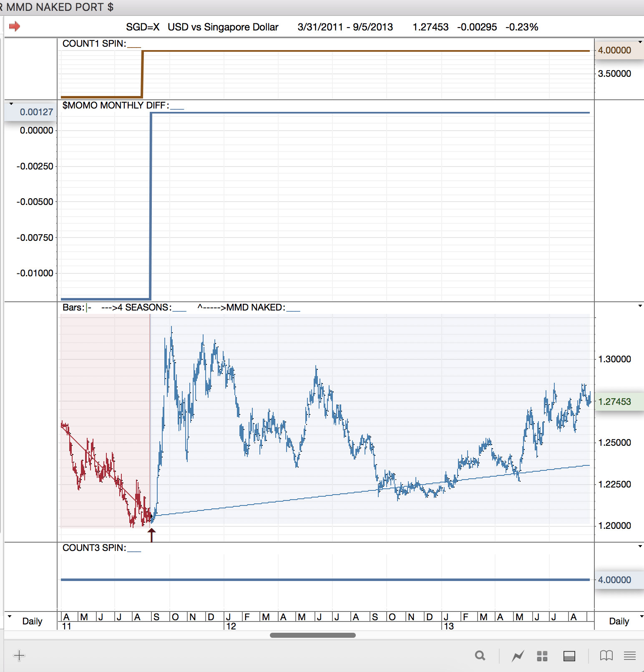Click the horizontal scrollbar thumb below the timeline
Image resolution: width=644 pixels, height=672 pixels.
tap(312, 635)
